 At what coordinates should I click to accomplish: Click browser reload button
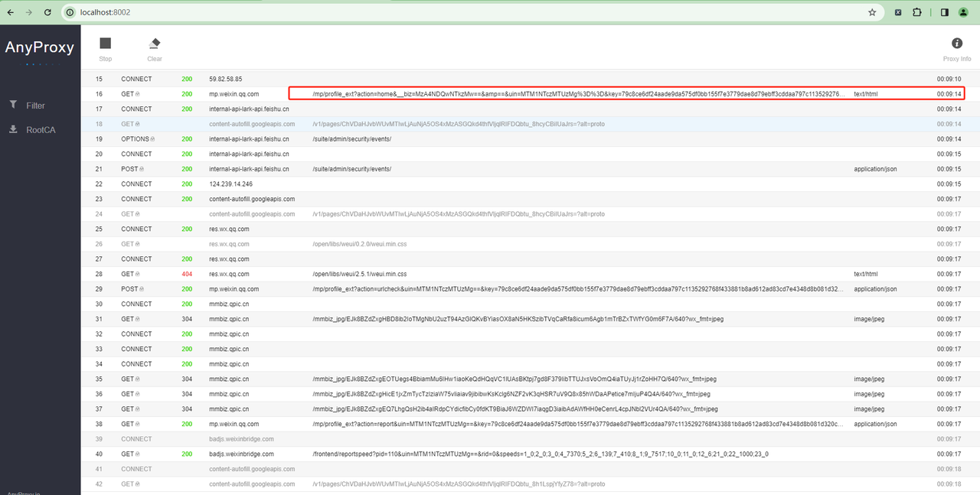click(x=48, y=12)
